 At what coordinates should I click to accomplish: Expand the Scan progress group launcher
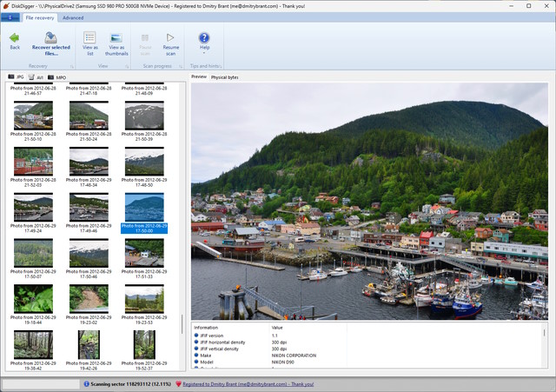(x=181, y=66)
